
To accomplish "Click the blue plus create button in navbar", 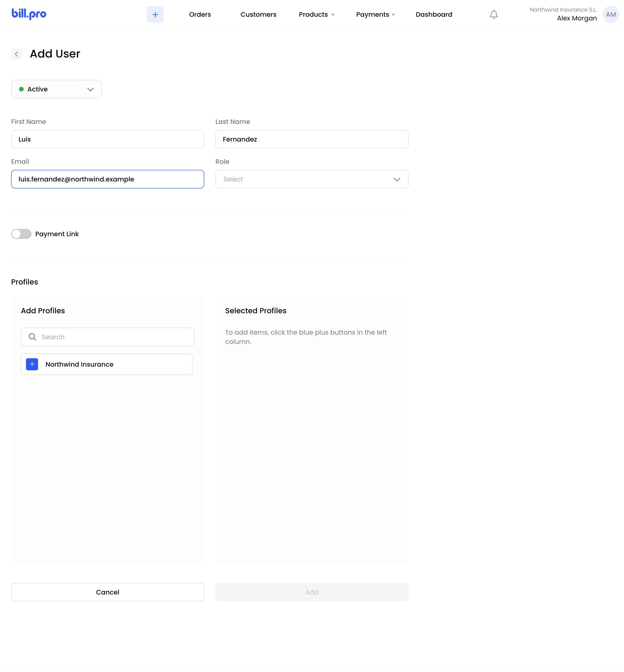I will point(155,15).
